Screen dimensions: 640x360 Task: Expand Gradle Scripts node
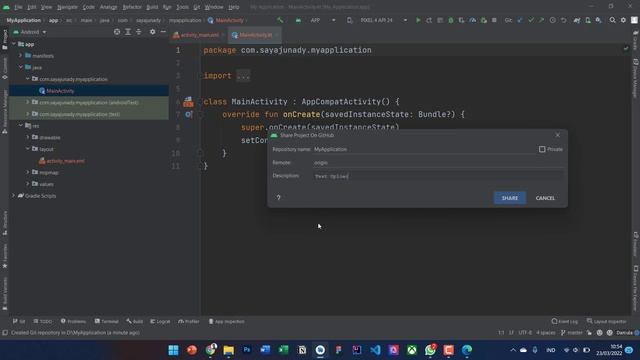tap(14, 196)
